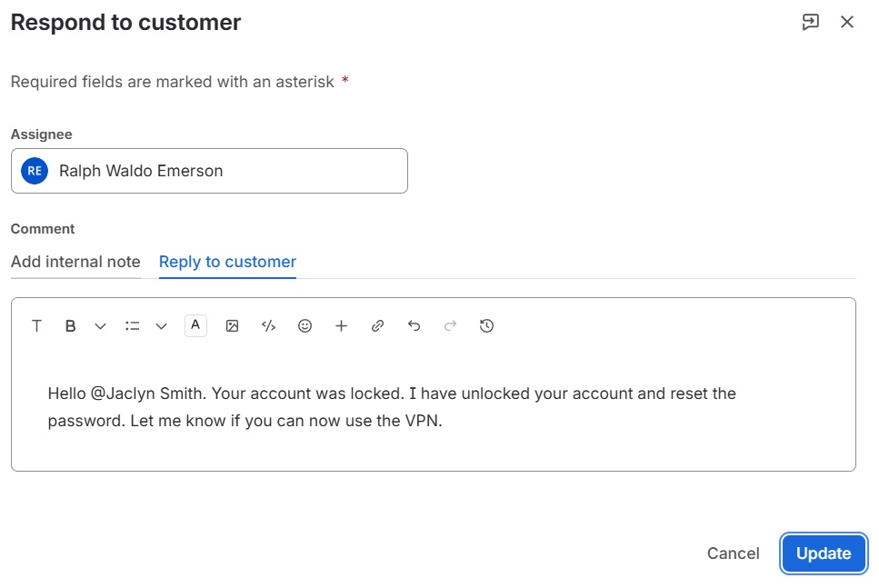Screen dimensions: 879x588
Task: Open the comment history icon
Action: coord(486,325)
